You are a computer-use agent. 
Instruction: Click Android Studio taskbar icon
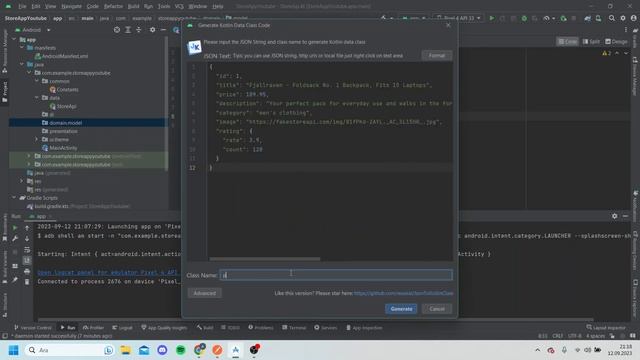click(x=236, y=350)
